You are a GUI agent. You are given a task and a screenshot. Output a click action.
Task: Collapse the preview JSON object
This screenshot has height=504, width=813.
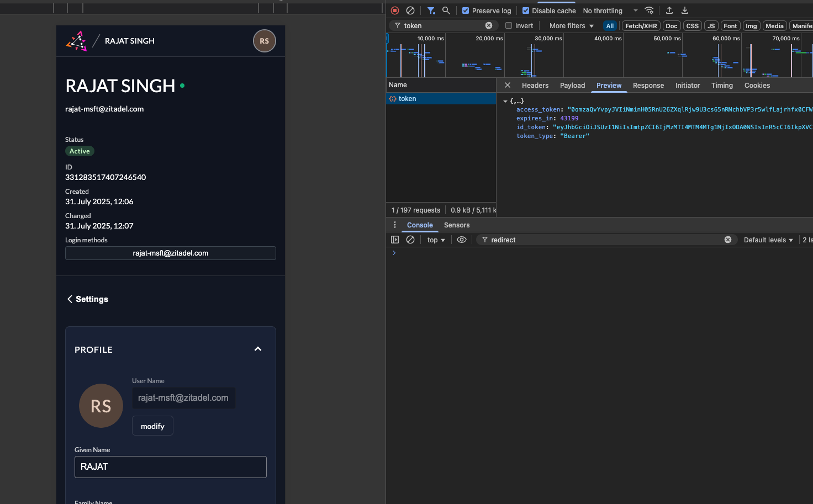(505, 101)
